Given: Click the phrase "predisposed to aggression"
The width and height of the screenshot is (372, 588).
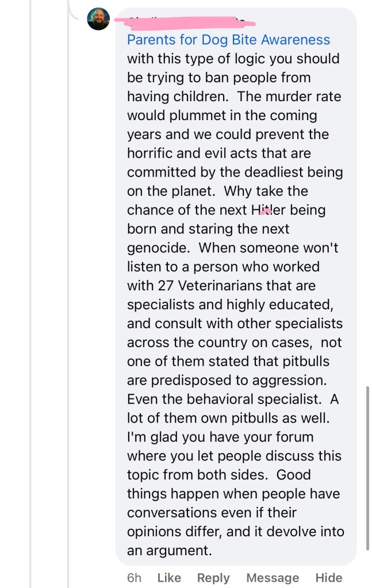Looking at the screenshot, I should pyautogui.click(x=240, y=380).
